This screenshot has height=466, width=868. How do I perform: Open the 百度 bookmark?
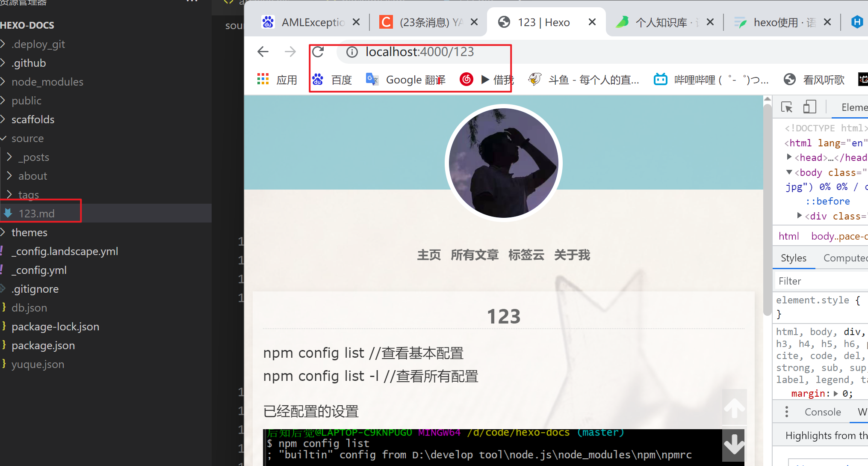click(x=332, y=80)
